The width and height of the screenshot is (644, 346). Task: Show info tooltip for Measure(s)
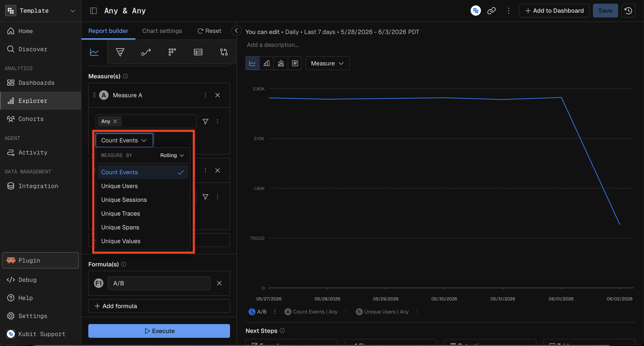pos(126,76)
